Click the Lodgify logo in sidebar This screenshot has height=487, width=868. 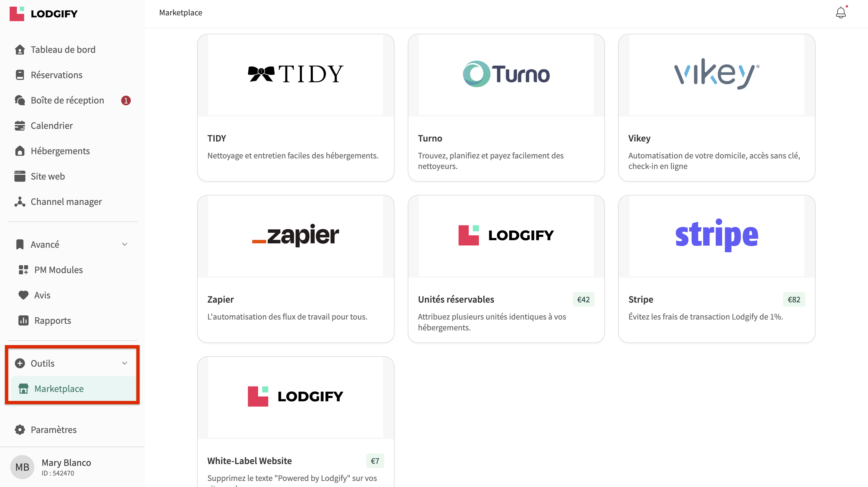click(x=43, y=14)
